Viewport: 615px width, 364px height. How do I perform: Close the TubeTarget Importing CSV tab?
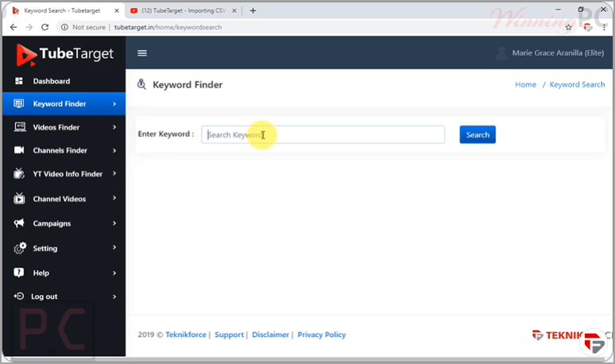[234, 10]
